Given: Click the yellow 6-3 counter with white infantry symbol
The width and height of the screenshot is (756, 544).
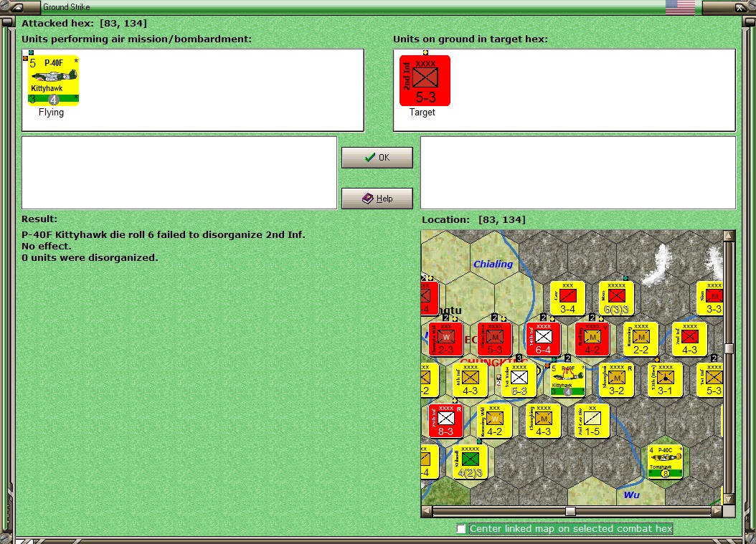Looking at the screenshot, I should (x=519, y=381).
